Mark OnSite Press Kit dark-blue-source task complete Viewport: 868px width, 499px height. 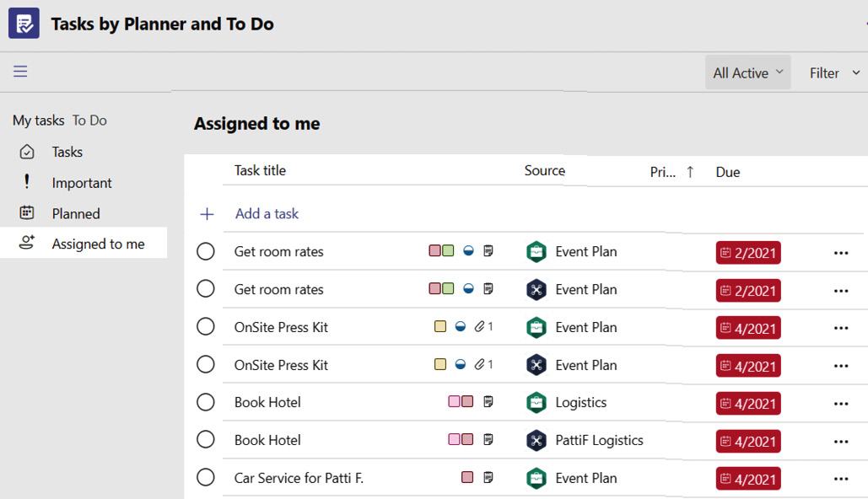pyautogui.click(x=205, y=364)
